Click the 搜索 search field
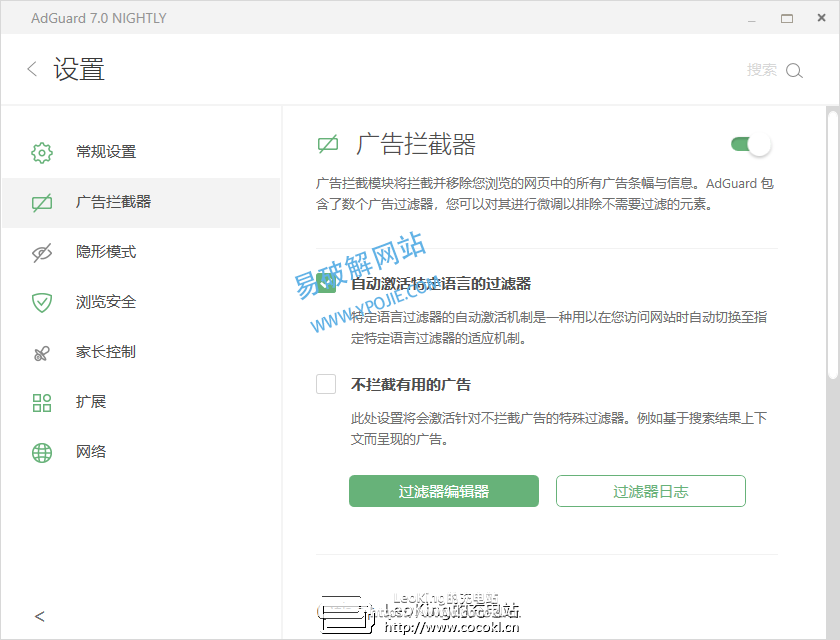Viewport: 840px width, 640px height. [x=761, y=70]
